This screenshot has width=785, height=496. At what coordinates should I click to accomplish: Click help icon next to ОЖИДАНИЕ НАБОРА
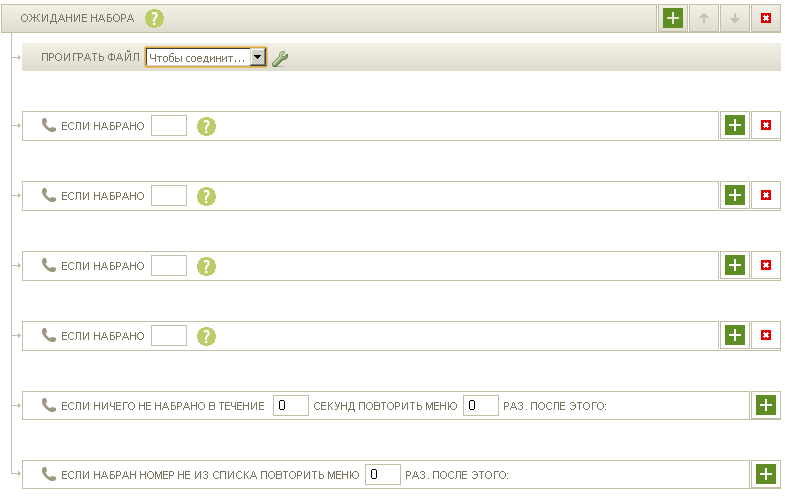coord(154,19)
